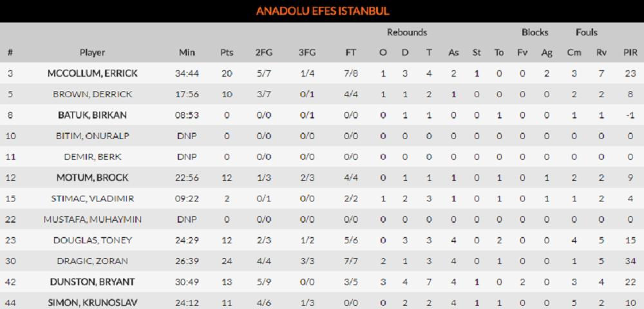Open Batuk, Birkan player profile

click(92, 115)
